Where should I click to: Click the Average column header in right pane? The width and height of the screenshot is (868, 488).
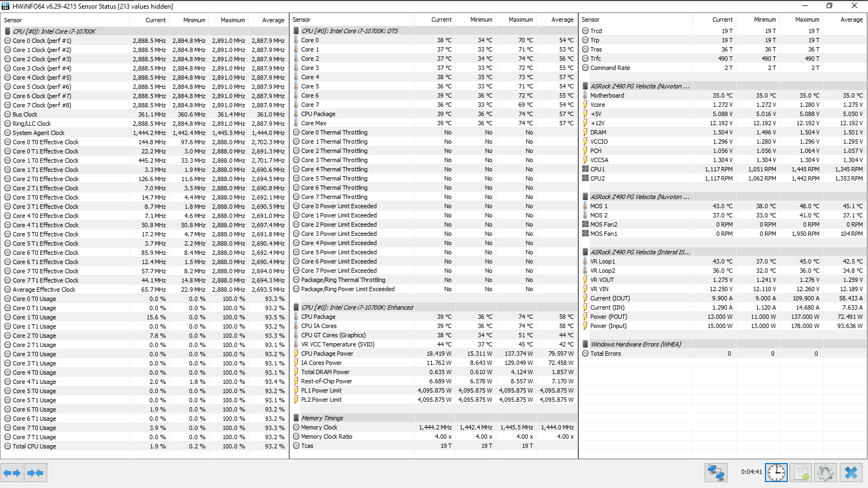[x=844, y=20]
